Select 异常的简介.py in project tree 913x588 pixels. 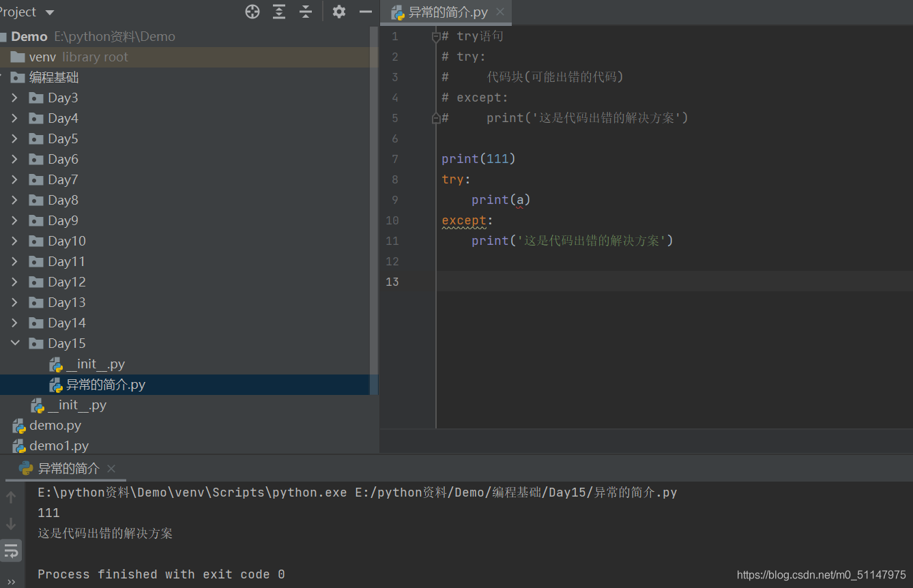(184, 385)
